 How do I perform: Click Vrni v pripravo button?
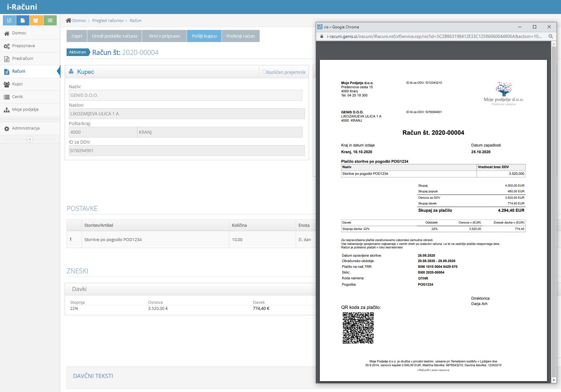coord(164,36)
